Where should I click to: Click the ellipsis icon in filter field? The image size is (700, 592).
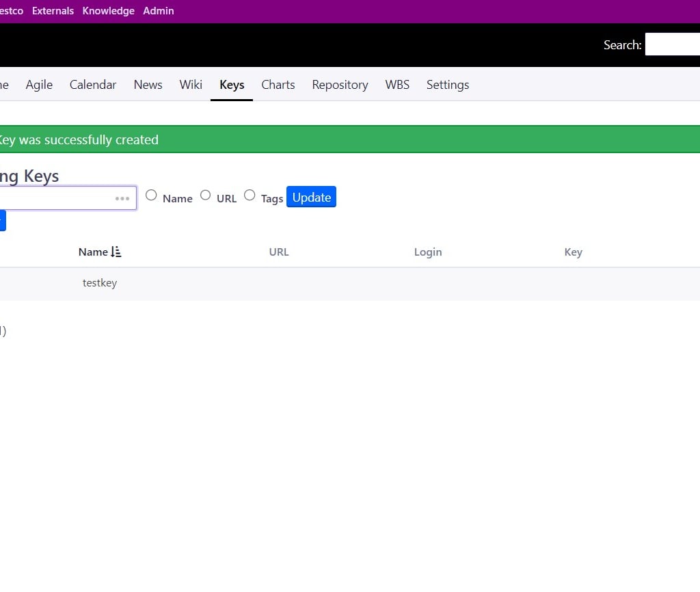(122, 198)
